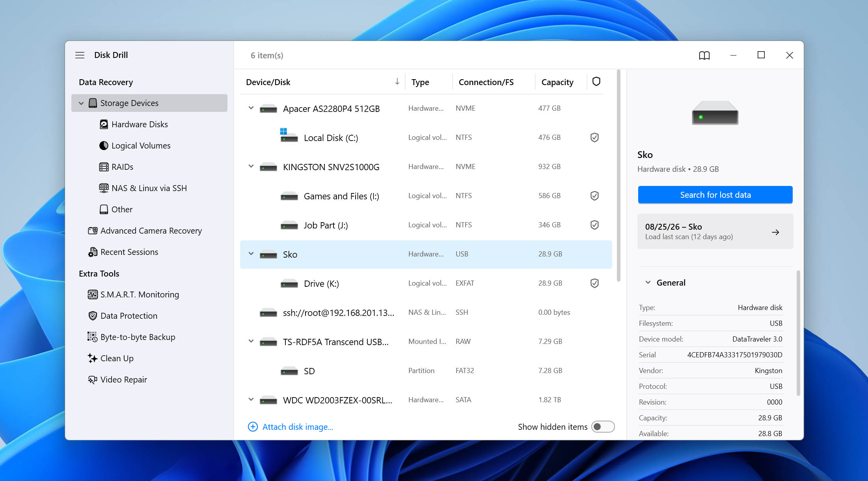Click the Extra Tools section heading
This screenshot has height=481, width=868.
(x=99, y=273)
